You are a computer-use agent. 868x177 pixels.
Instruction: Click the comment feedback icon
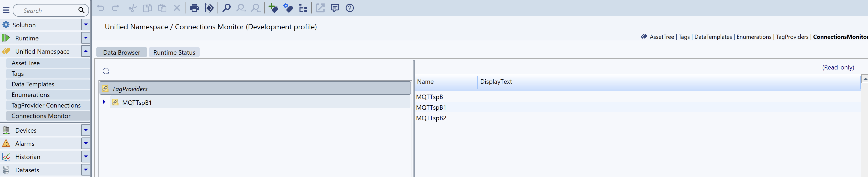335,8
